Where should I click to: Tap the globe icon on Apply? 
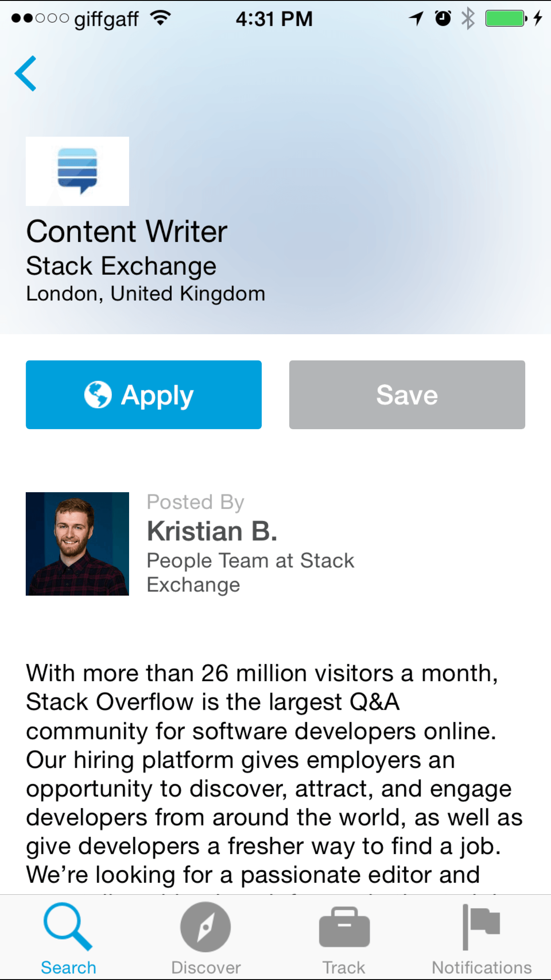click(98, 395)
